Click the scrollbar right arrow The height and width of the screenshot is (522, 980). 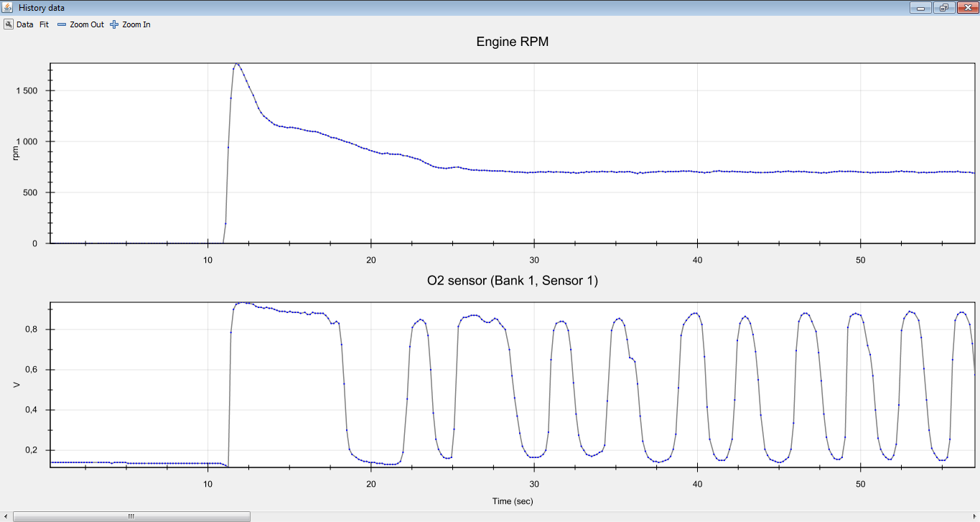974,516
